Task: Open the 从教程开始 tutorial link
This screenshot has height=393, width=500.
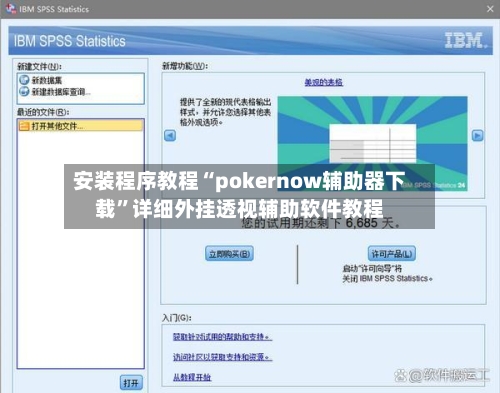Action: click(x=192, y=377)
